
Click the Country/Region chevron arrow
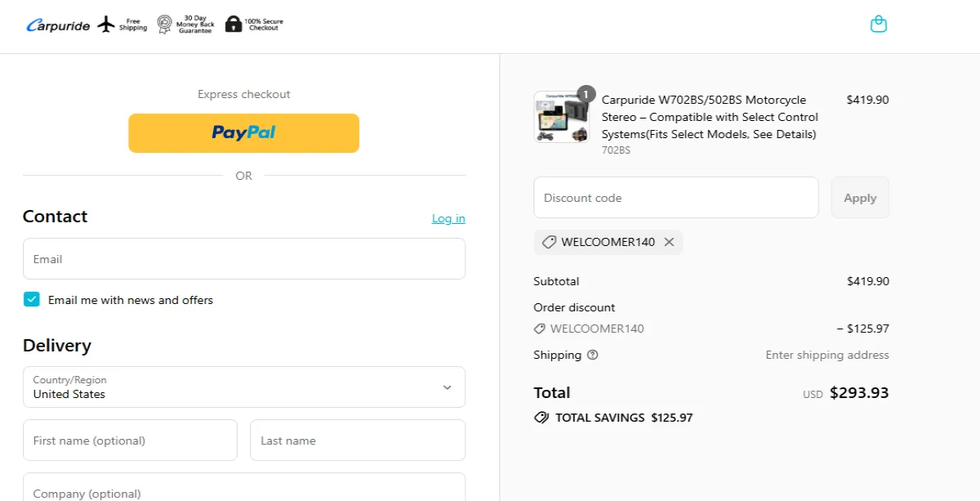447,387
